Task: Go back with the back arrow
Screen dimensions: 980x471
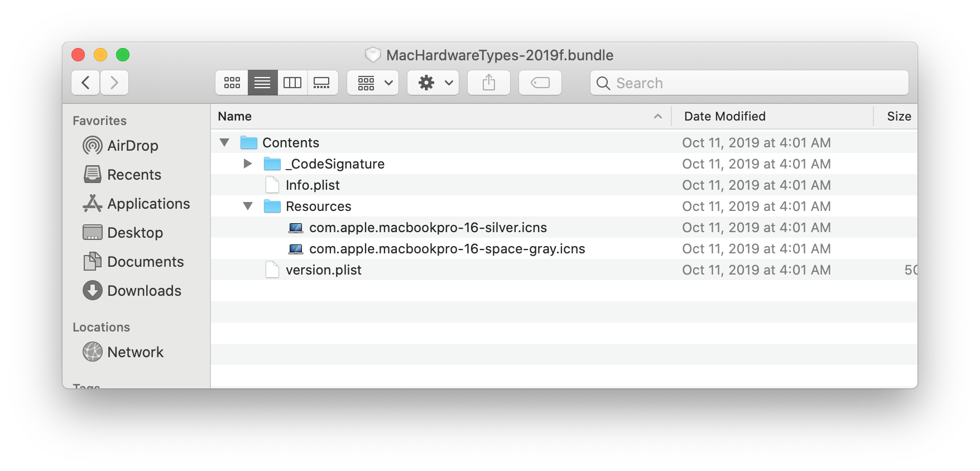Action: click(86, 83)
